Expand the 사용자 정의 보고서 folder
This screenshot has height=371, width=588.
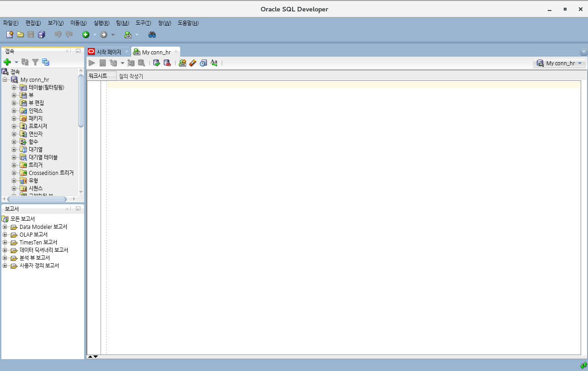(5, 265)
